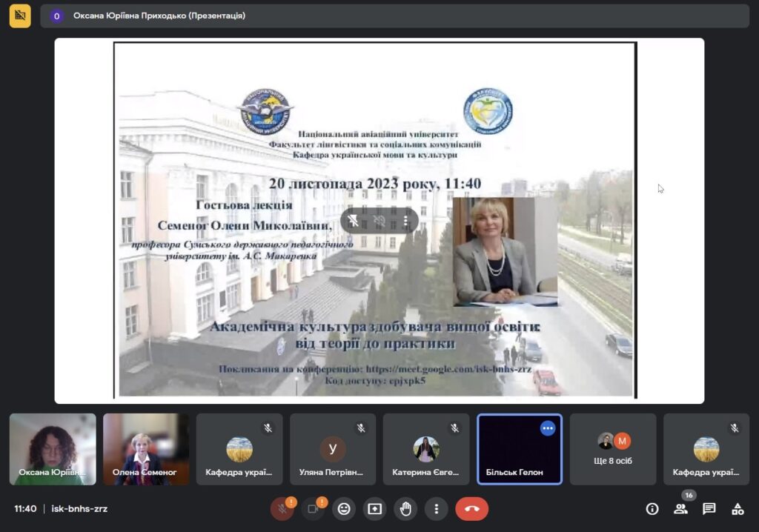Leave the call with red hang-up button
Viewport: 759px width, 532px height.
click(x=471, y=509)
